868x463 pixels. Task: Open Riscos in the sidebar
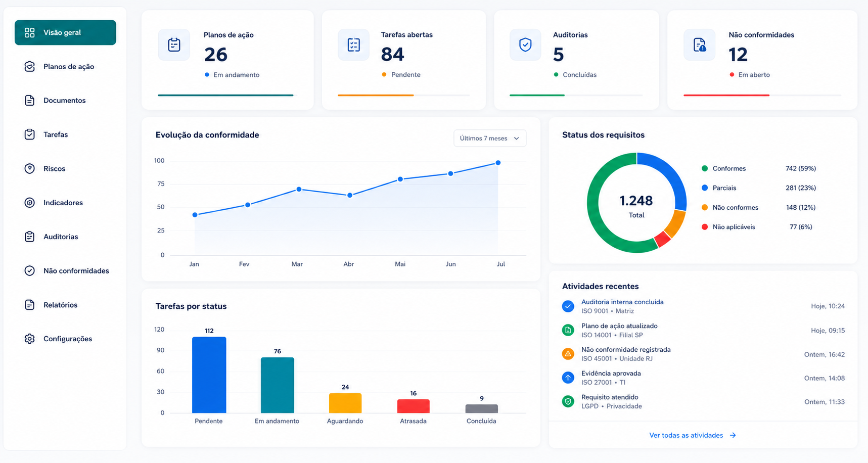(x=65, y=168)
